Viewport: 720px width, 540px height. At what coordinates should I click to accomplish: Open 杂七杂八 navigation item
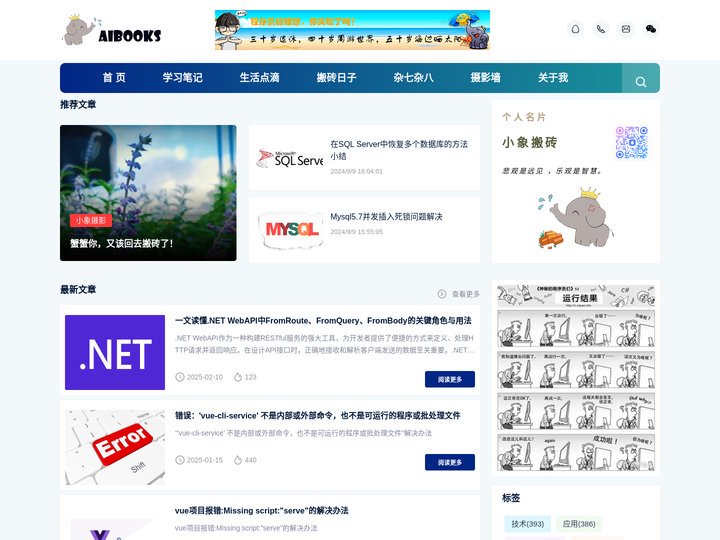point(413,78)
